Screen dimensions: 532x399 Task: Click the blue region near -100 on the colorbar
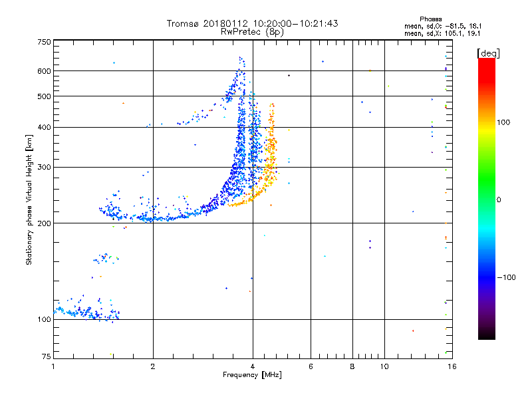point(487,277)
